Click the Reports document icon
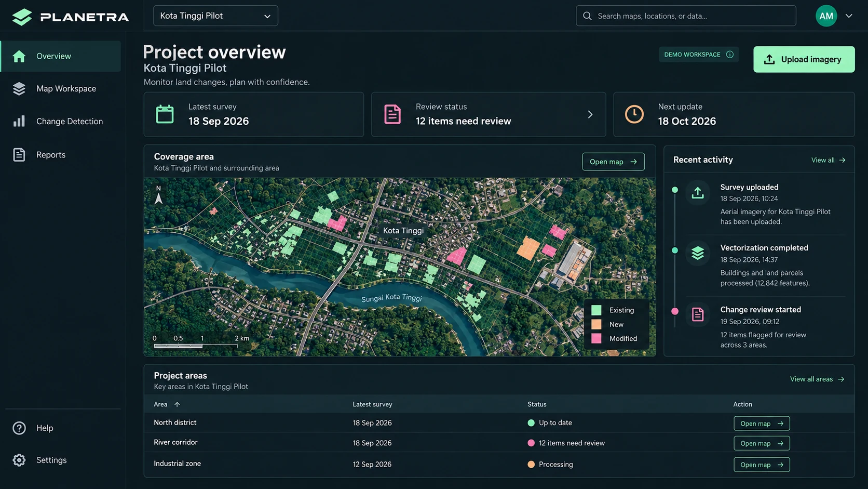Image resolution: width=868 pixels, height=489 pixels. (x=19, y=155)
